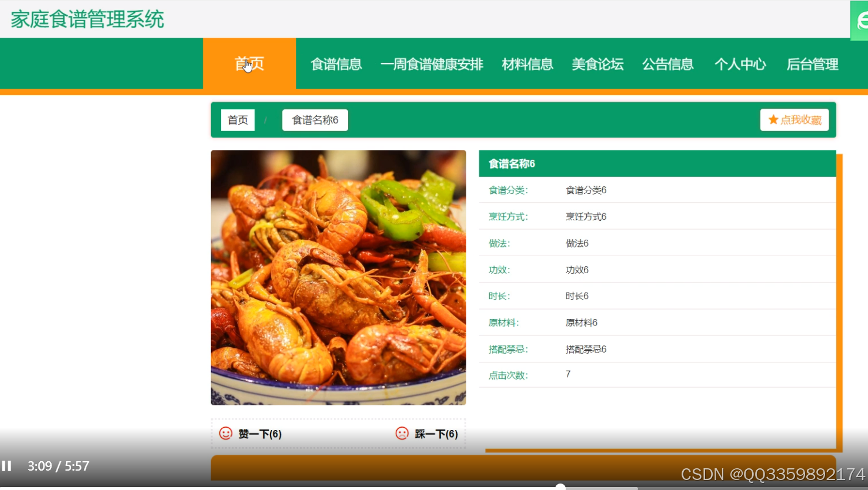
Task: Select the 食谱分类6 value text
Action: pos(586,190)
